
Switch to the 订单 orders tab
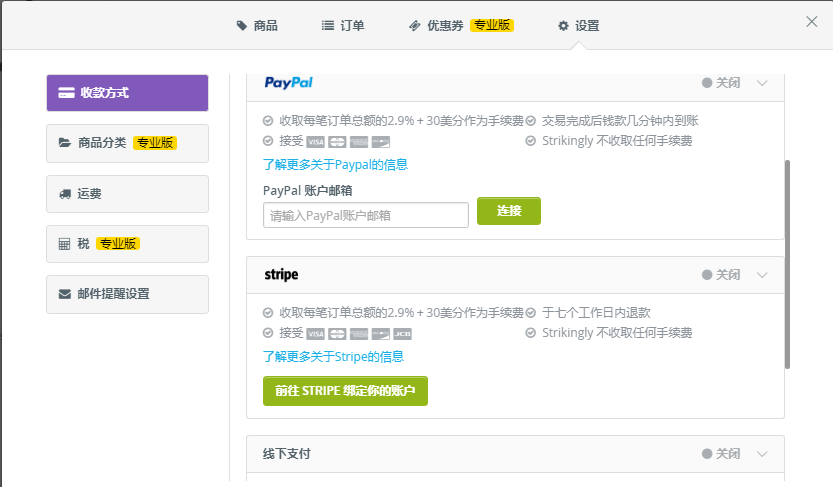(x=343, y=25)
